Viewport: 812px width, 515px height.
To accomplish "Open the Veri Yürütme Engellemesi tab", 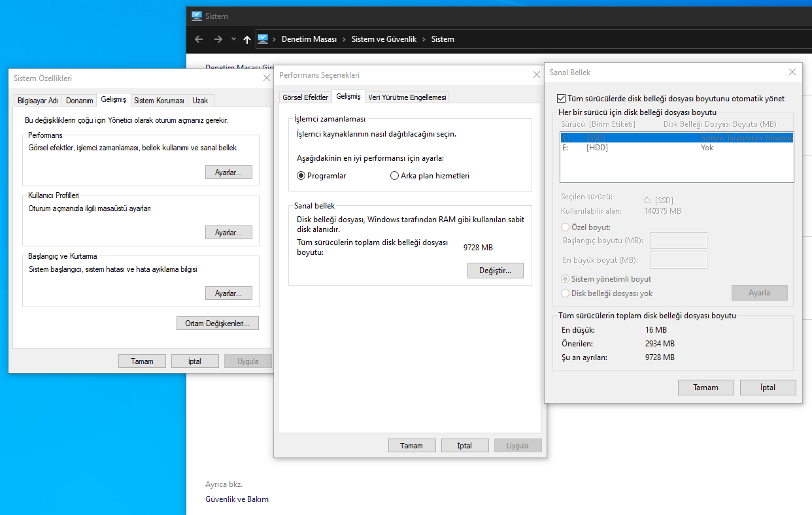I will click(x=407, y=97).
